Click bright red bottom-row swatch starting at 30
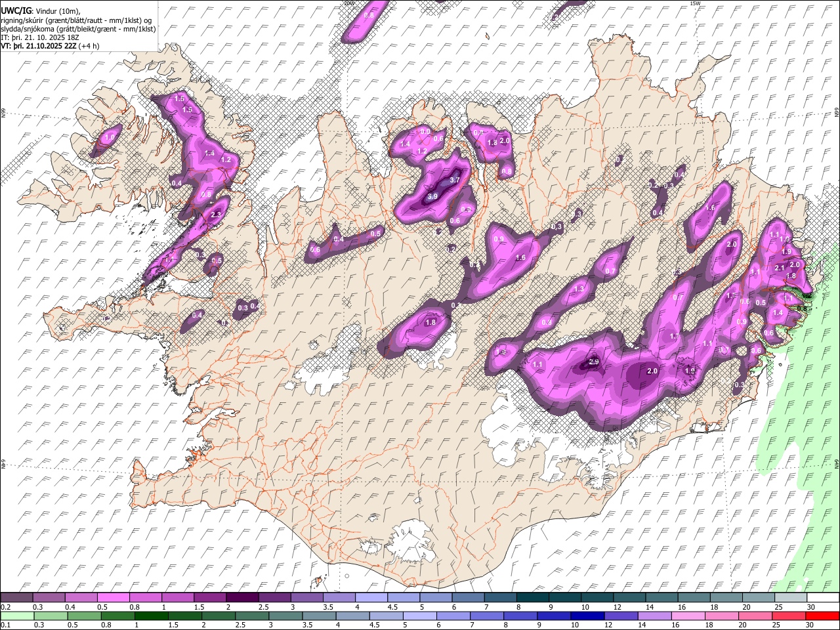Viewport: 840px width, 630px height. [x=823, y=616]
